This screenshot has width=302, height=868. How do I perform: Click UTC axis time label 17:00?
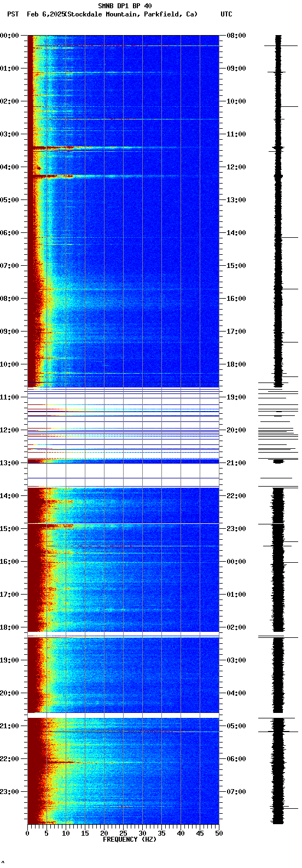click(236, 332)
